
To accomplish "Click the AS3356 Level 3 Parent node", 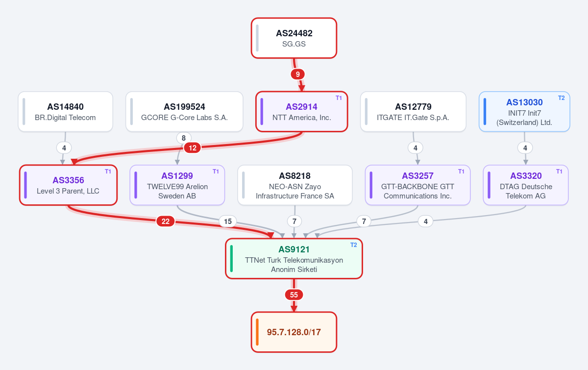I will [68, 185].
